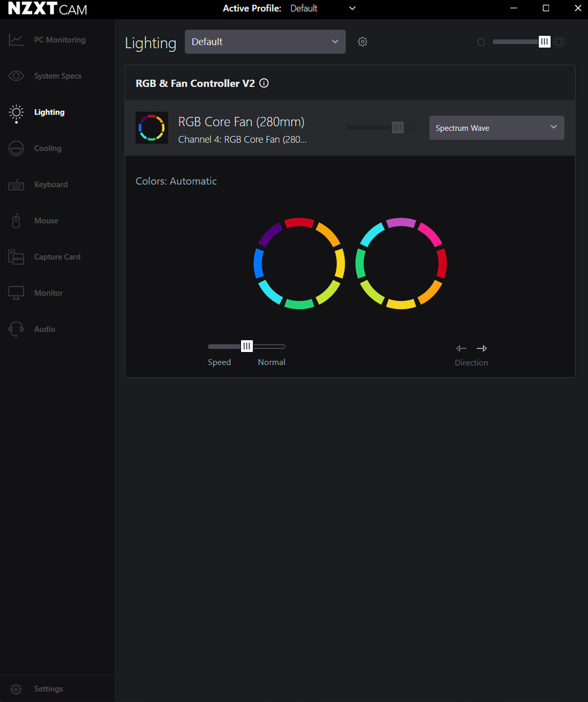
Task: Click the Active Profile chevron arrow
Action: (x=352, y=8)
